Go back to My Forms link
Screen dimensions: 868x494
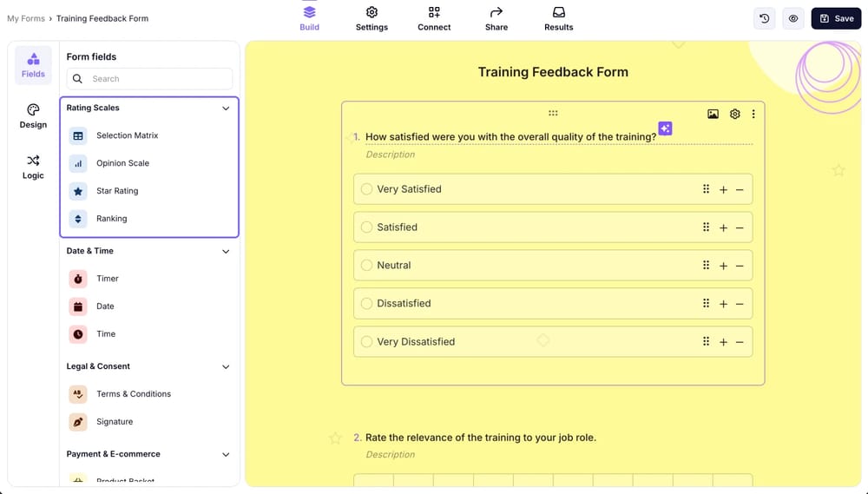pos(26,18)
